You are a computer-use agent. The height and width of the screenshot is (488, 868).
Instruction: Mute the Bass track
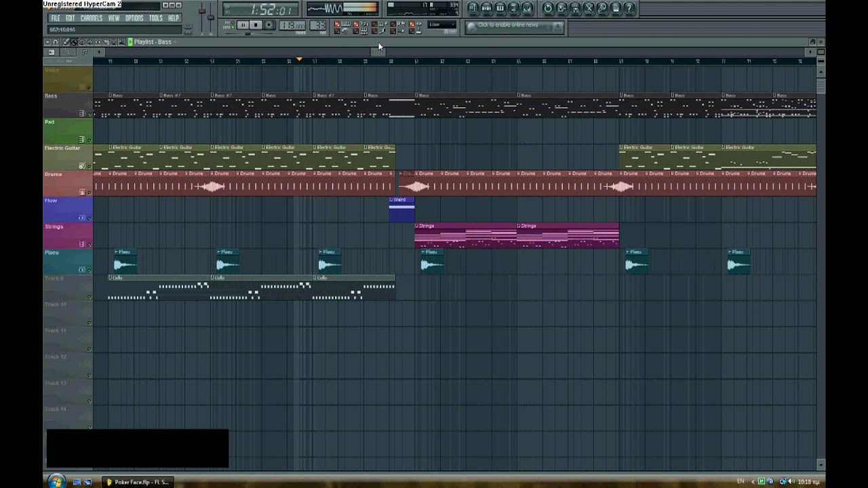coord(89,114)
